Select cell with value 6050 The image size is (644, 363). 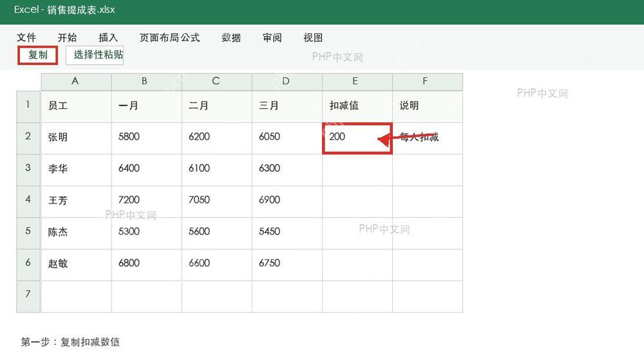coord(287,138)
